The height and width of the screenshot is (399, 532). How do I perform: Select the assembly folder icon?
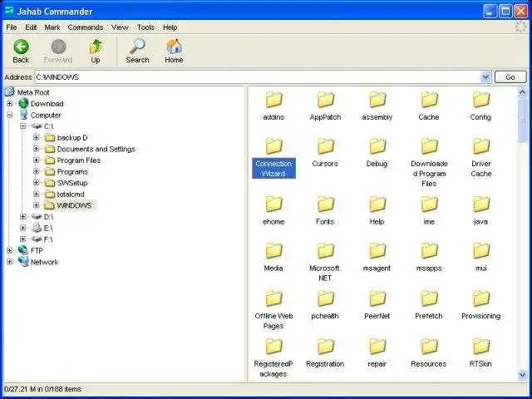(x=377, y=100)
